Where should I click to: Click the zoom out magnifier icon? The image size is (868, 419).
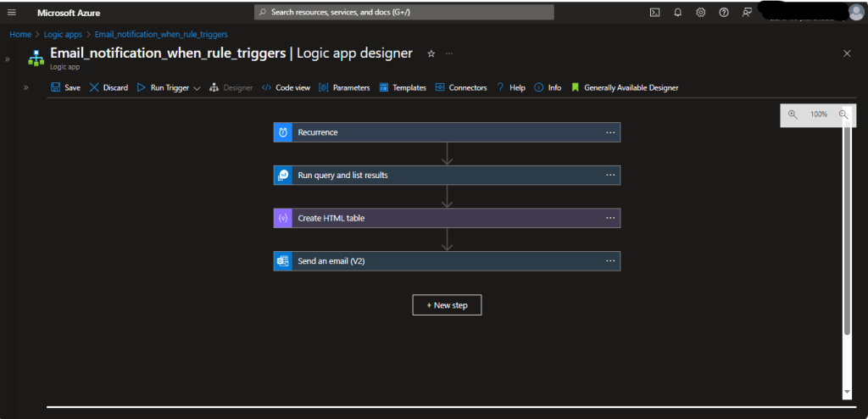(x=843, y=115)
